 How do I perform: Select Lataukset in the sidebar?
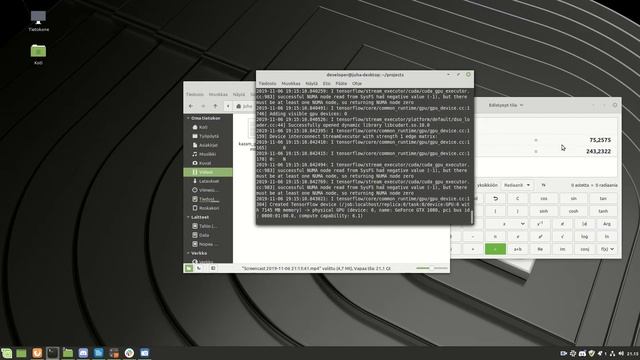point(208,181)
